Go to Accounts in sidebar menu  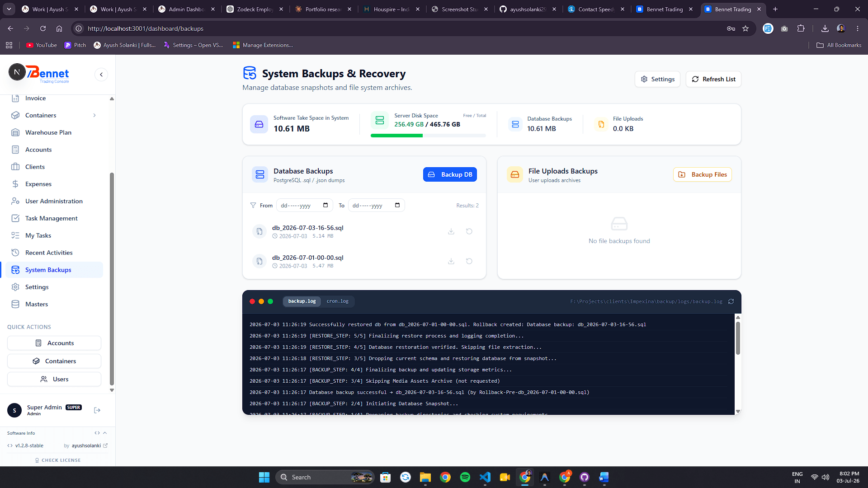pyautogui.click(x=54, y=150)
